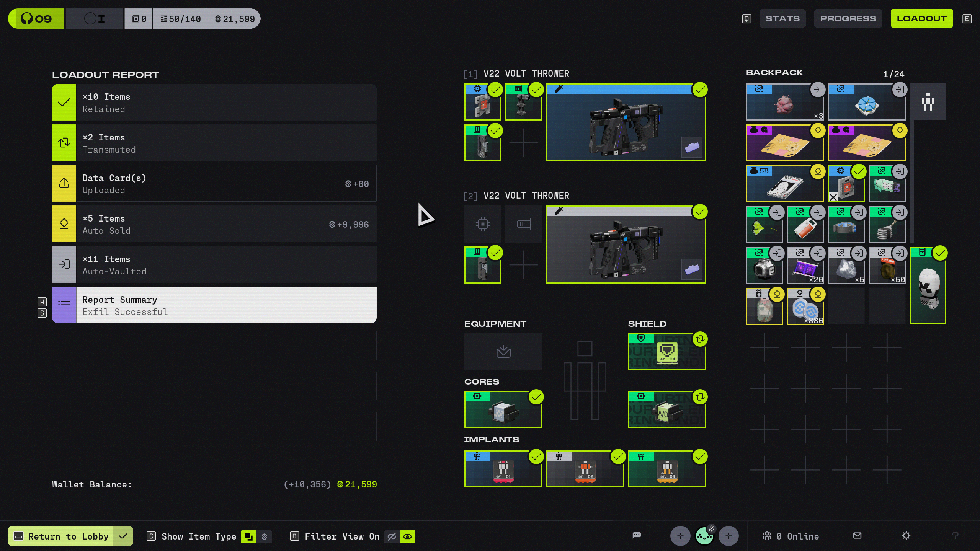Click the runner silhouette icon beside backpack

(928, 102)
